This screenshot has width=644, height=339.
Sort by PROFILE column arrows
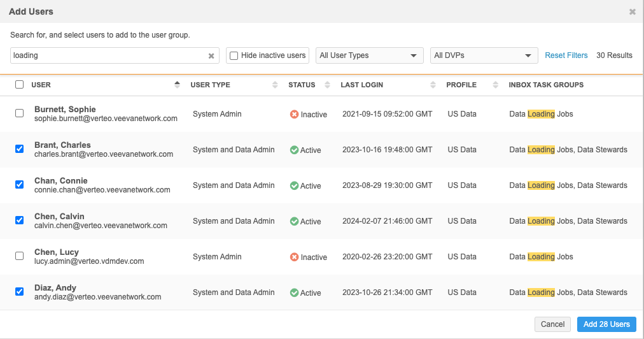click(496, 85)
